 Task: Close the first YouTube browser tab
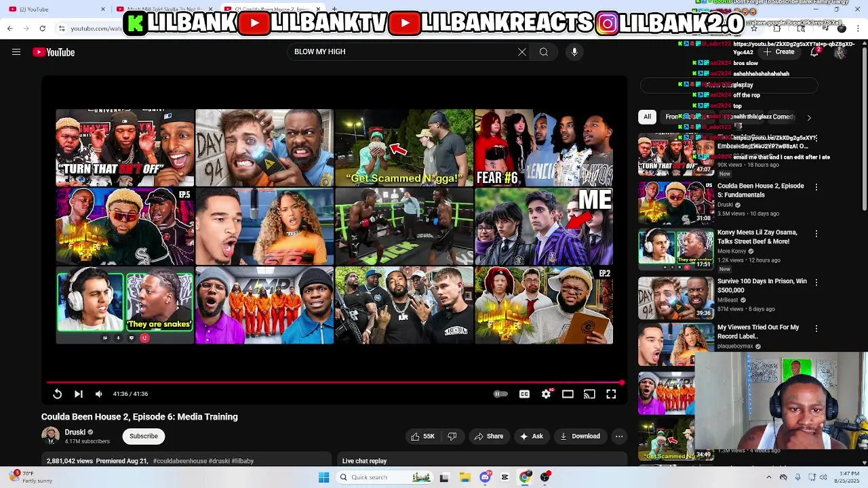(103, 9)
